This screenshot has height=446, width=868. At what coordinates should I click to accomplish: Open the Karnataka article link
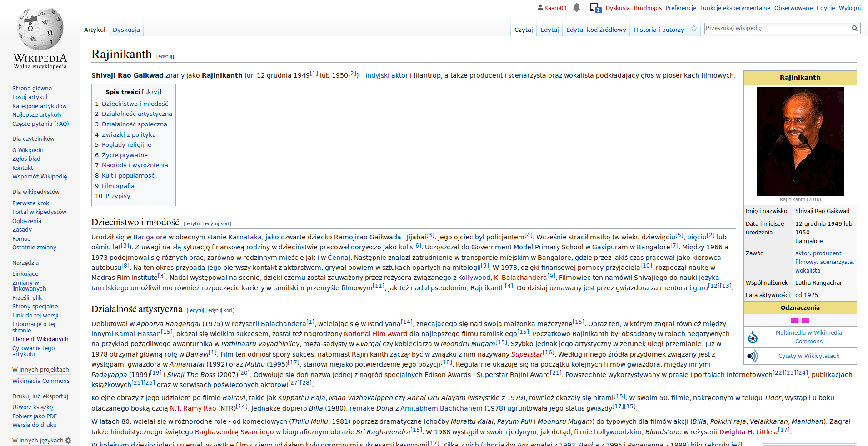click(245, 237)
